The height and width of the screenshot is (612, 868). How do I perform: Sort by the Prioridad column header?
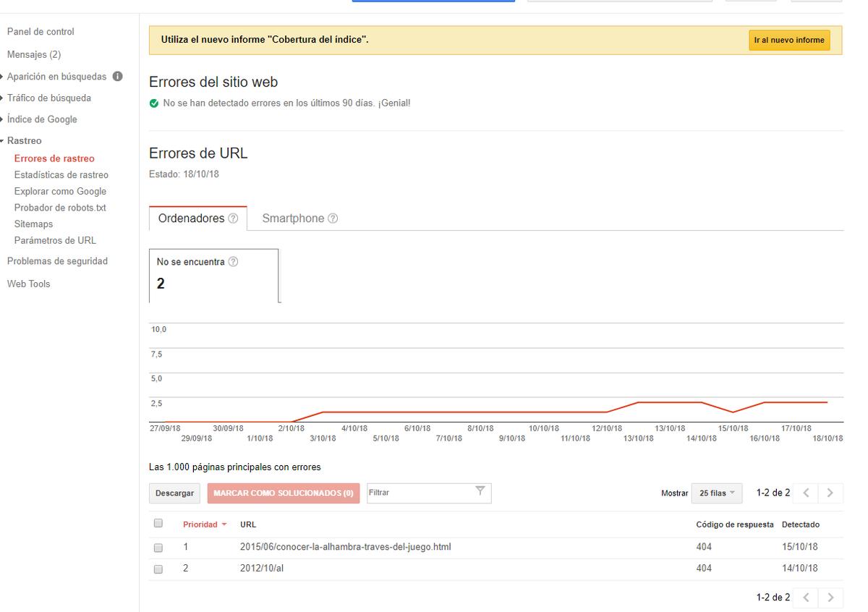(x=200, y=524)
